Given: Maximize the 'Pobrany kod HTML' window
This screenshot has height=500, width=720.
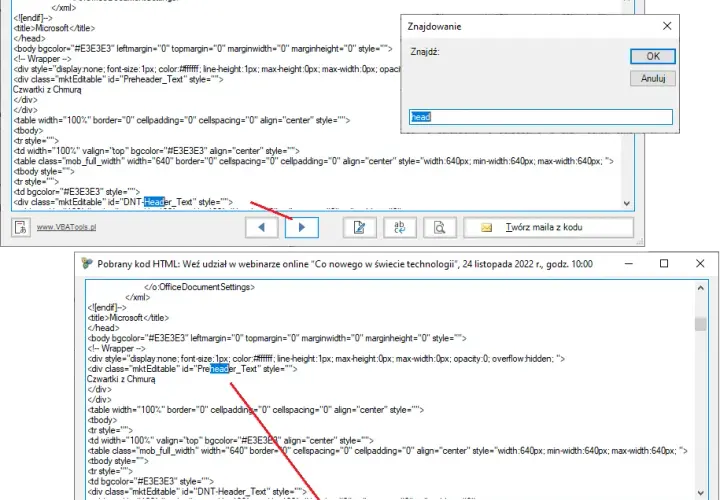Looking at the screenshot, I should [x=664, y=264].
